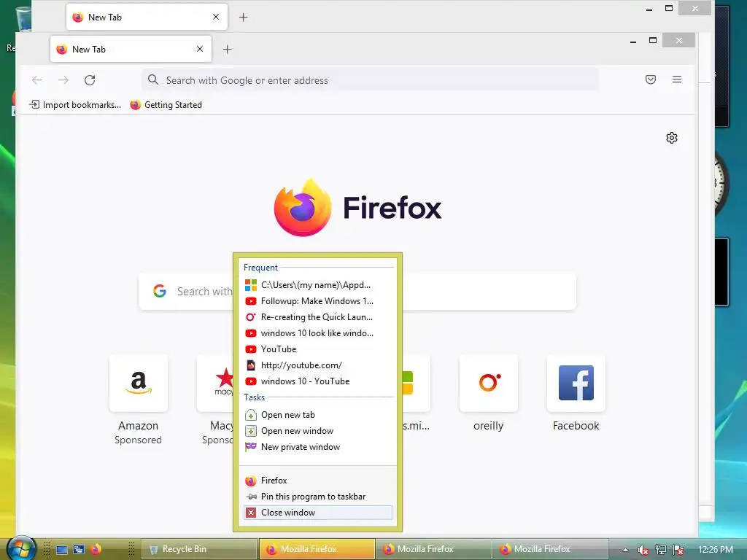Open the Pocket save icon in toolbar

point(650,79)
